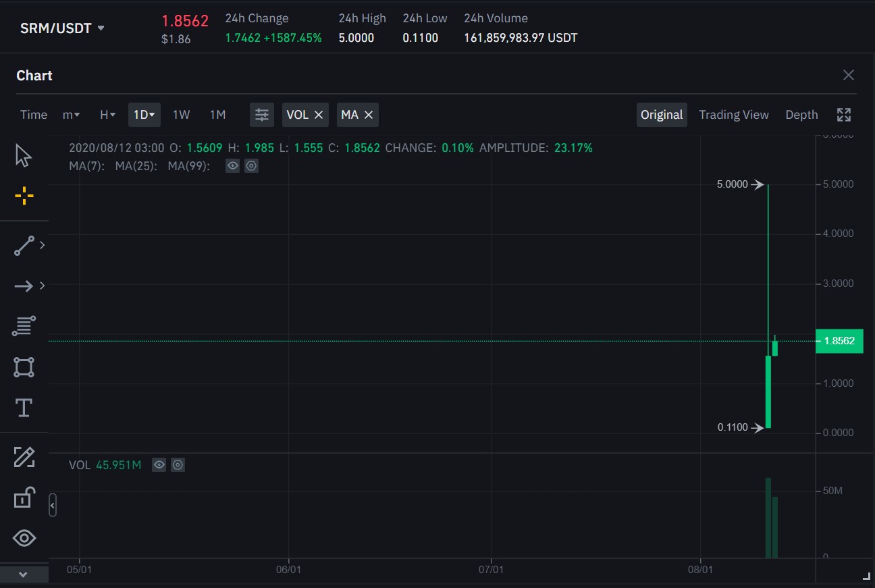
Task: Open MA indicator settings circle icon
Action: 251,165
